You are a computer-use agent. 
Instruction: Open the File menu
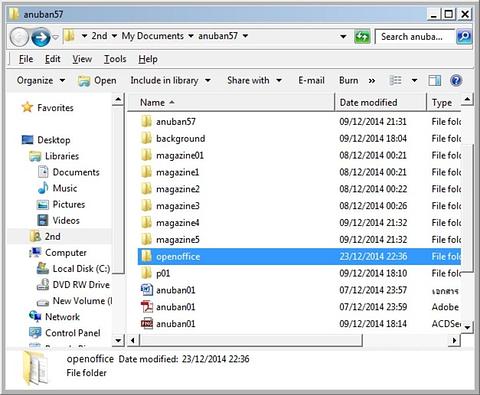pos(26,59)
